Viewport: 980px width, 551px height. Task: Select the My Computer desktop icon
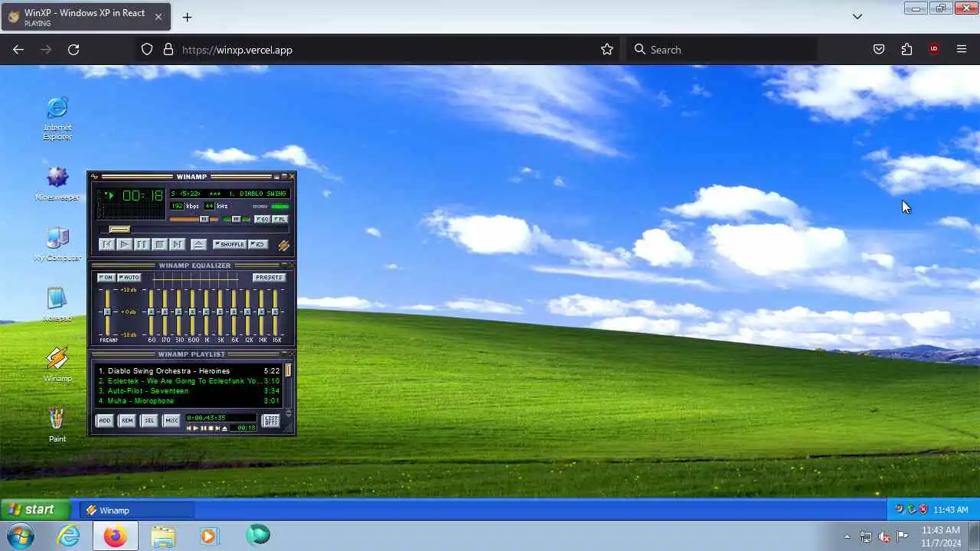click(x=57, y=244)
